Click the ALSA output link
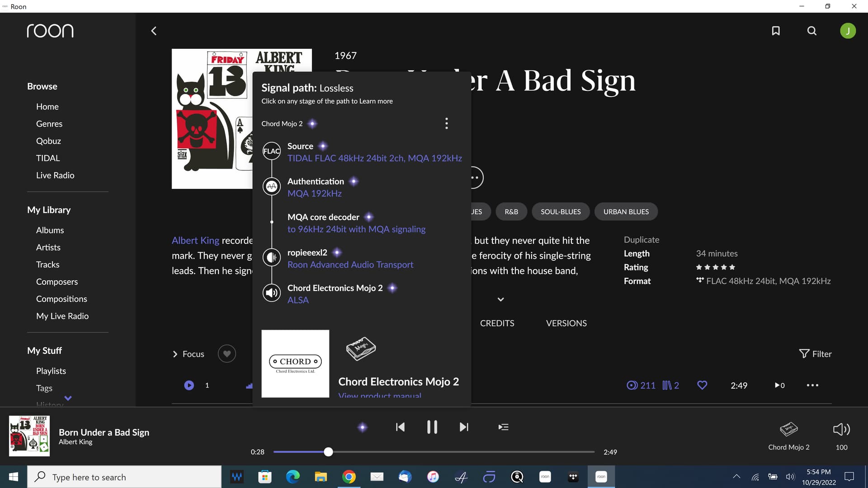 coord(298,300)
